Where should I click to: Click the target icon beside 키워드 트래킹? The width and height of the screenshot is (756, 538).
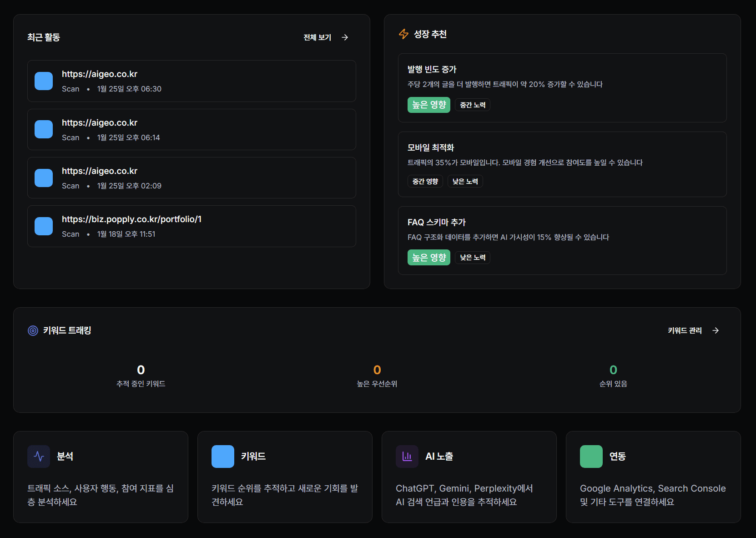click(32, 330)
